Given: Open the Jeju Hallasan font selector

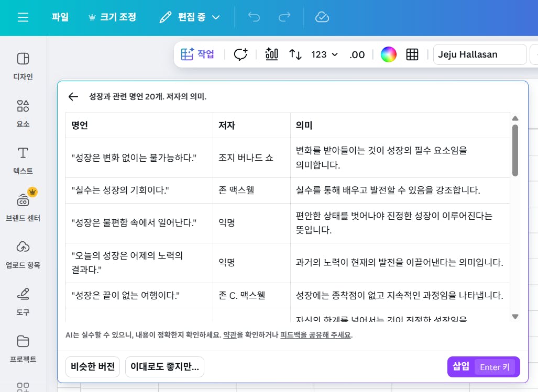Looking at the screenshot, I should 479,54.
